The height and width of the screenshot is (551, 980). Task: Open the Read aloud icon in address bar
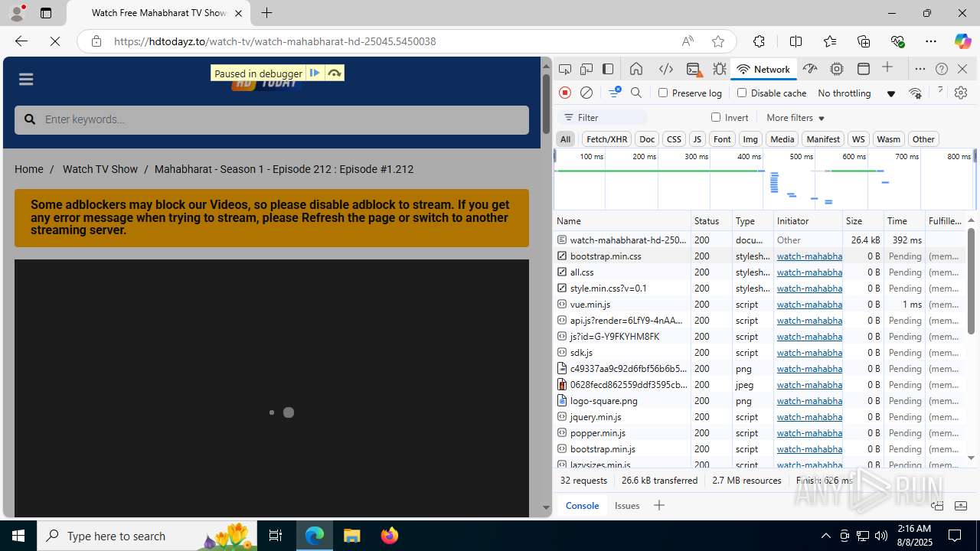pyautogui.click(x=688, y=41)
